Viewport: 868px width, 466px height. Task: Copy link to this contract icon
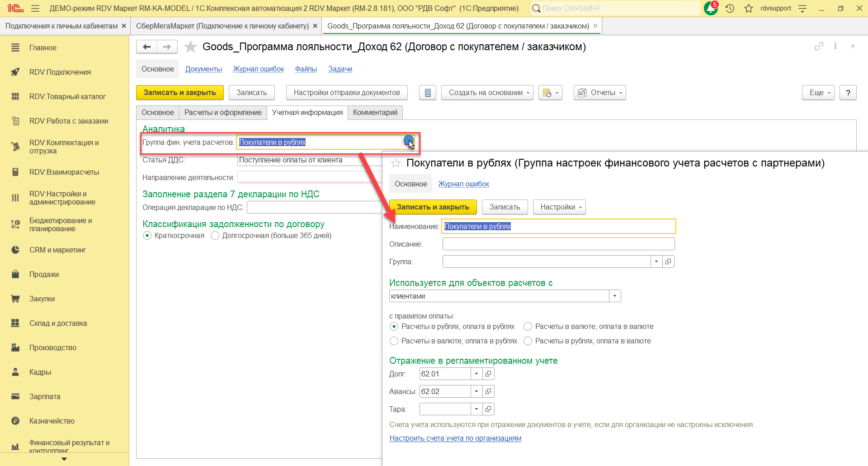pos(819,46)
